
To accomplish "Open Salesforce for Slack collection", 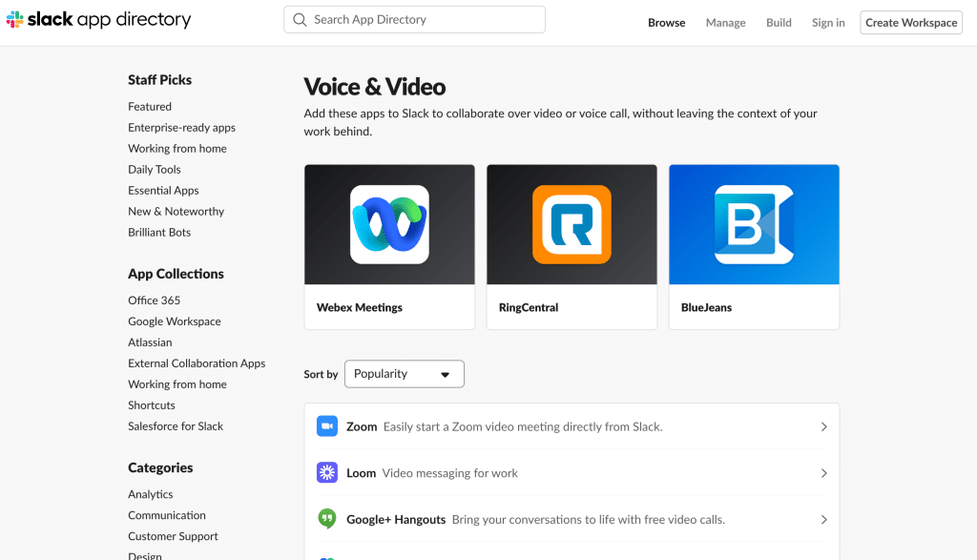I will (176, 426).
